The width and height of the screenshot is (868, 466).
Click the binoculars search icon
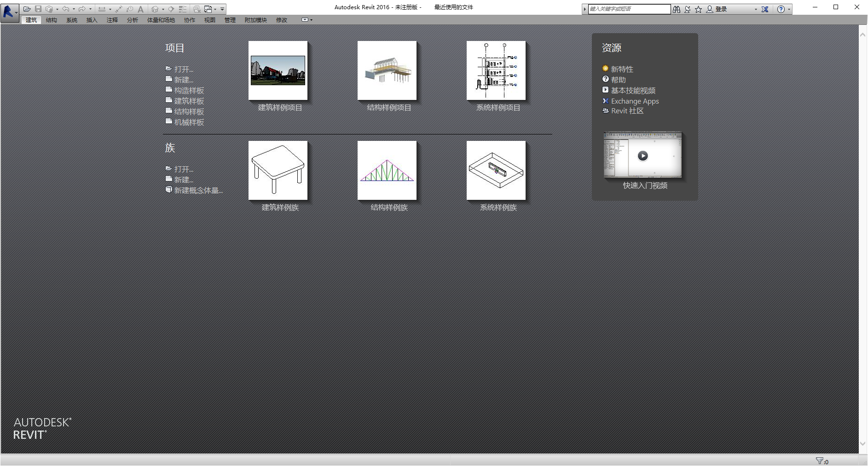point(676,9)
